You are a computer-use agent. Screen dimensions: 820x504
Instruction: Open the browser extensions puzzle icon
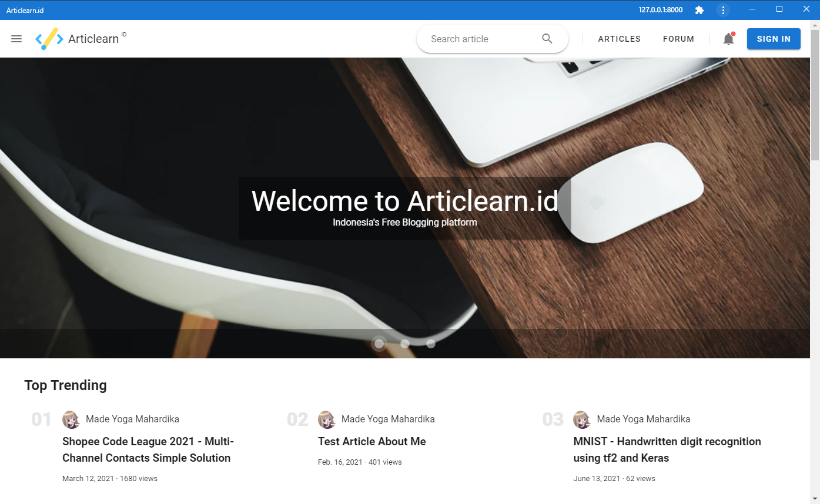click(x=699, y=10)
